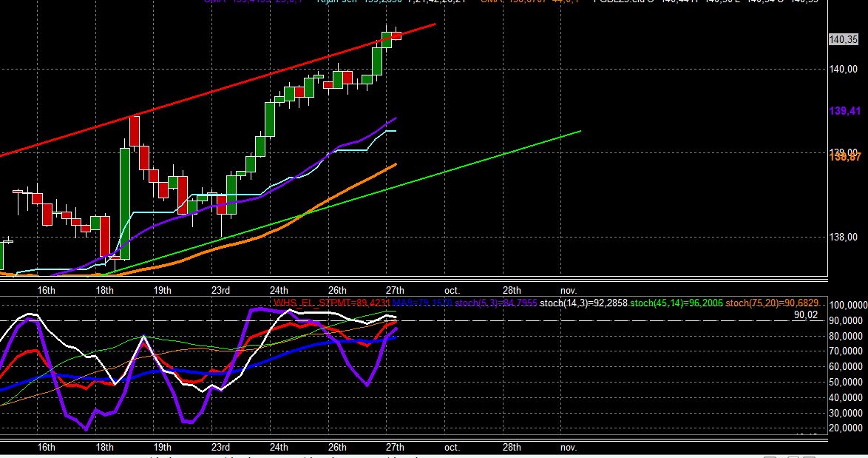Click oct. on the price chart date axis
Screen dimensions: 868x458
tap(452, 290)
